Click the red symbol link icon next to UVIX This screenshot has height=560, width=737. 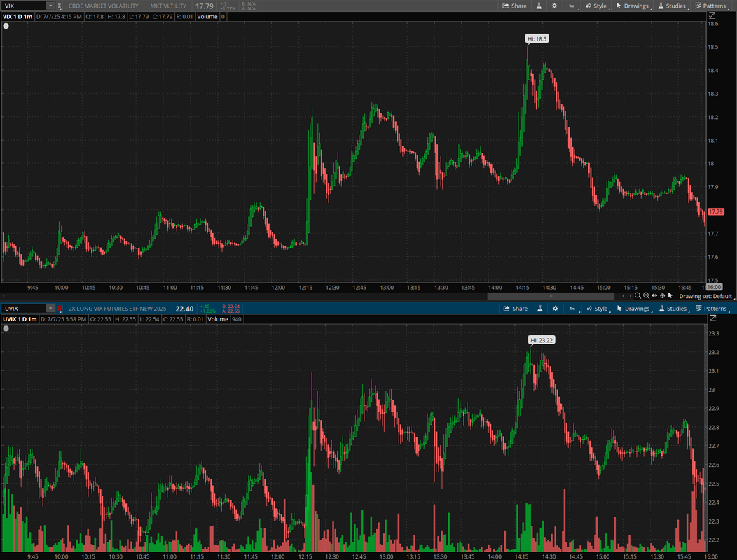coord(60,308)
